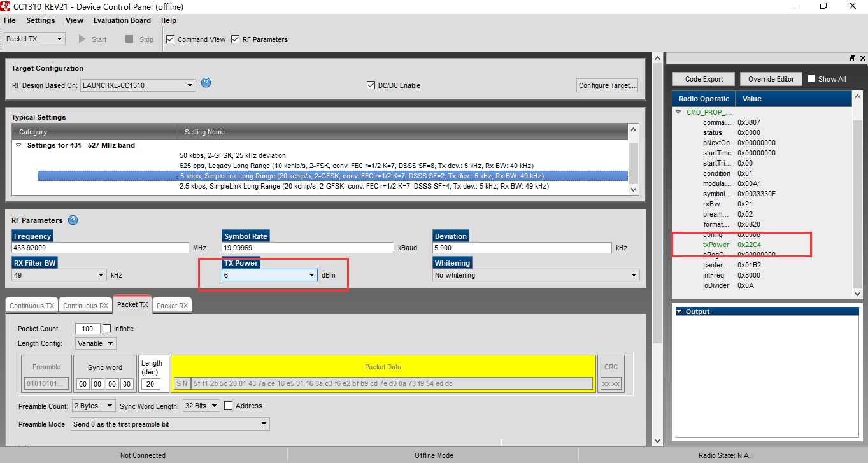Disable the DC/DC Enable checkbox
Viewport: 868px width, 463px height.
(x=370, y=85)
